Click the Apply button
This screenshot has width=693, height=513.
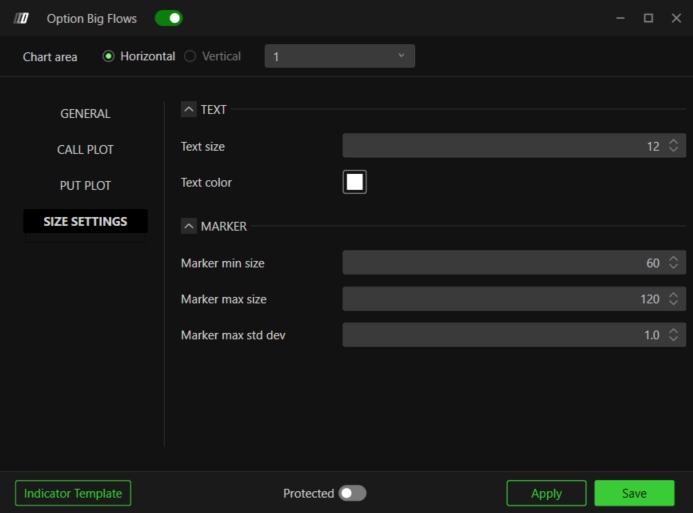click(546, 493)
